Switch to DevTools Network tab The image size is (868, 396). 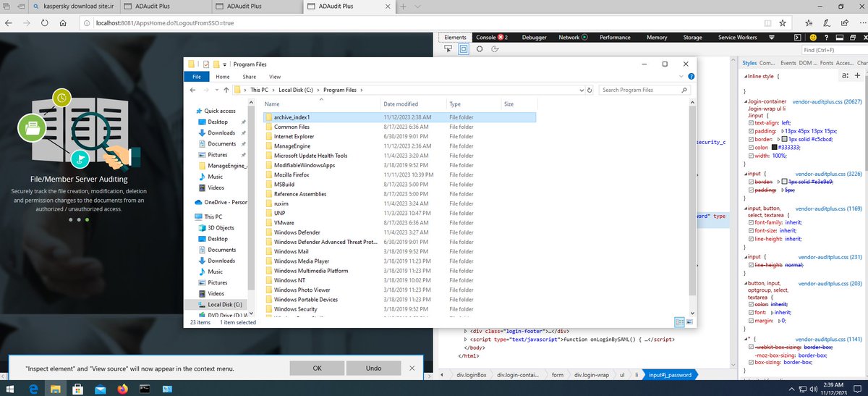572,37
